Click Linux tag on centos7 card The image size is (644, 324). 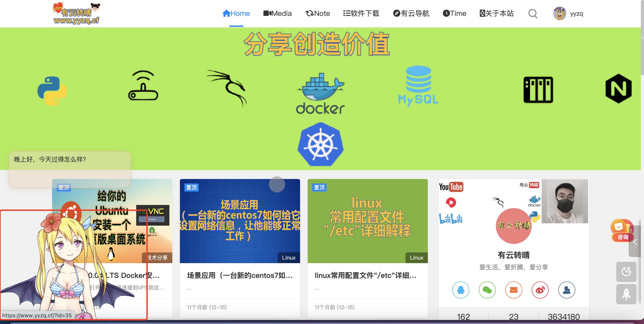(289, 258)
